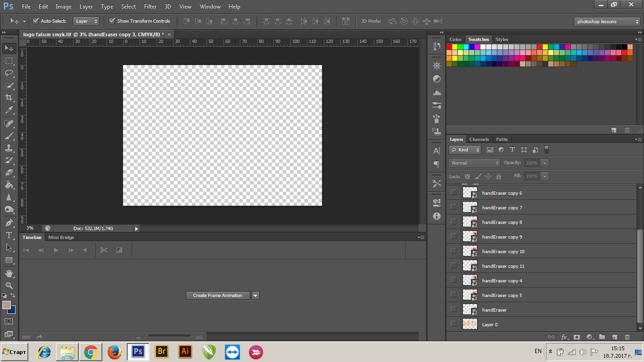Open the Filter menu
644x362 pixels.
[150, 6]
